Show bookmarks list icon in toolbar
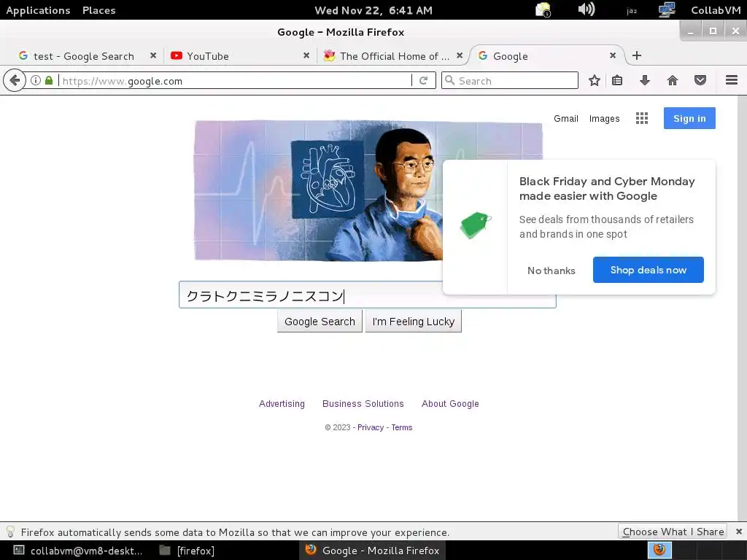This screenshot has height=560, width=747. 617,80
